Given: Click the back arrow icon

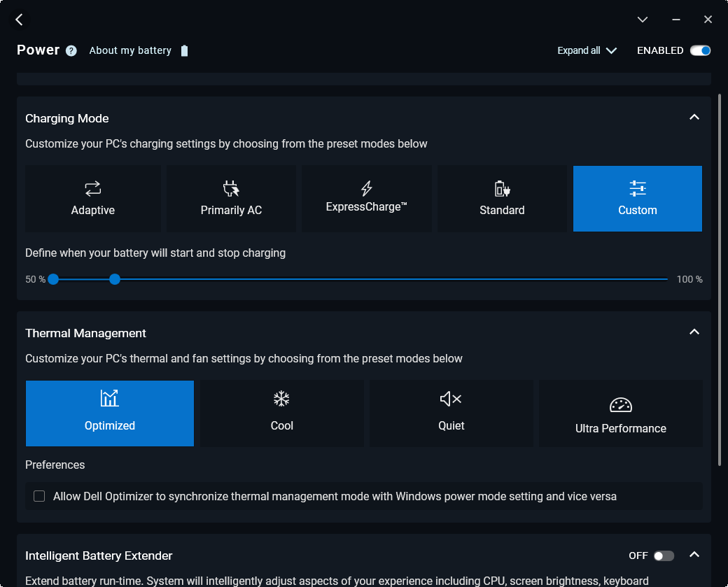Looking at the screenshot, I should coord(19,20).
